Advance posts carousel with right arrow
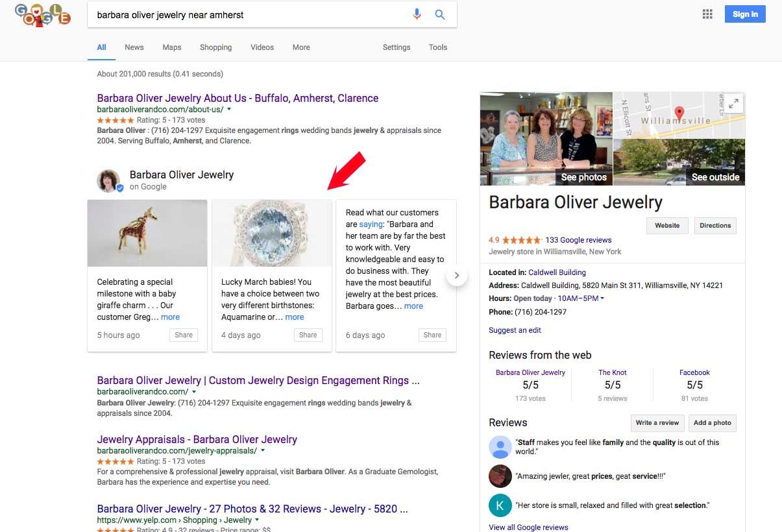The image size is (782, 532). 456,275
